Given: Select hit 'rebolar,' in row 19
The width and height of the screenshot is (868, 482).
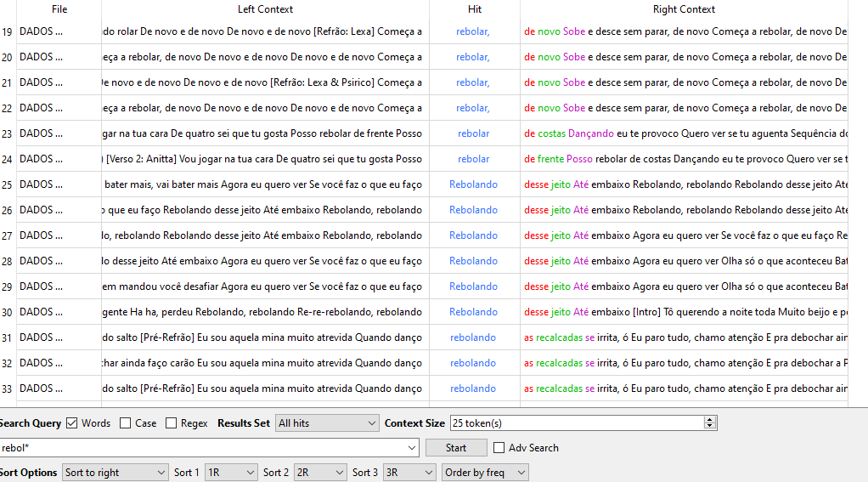Looking at the screenshot, I should pos(473,31).
